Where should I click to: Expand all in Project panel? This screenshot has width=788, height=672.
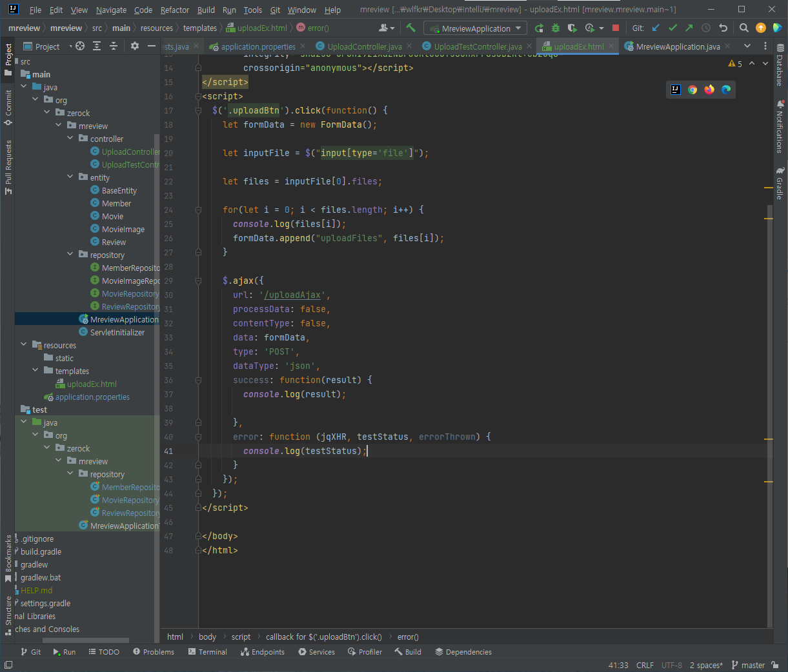pyautogui.click(x=97, y=46)
